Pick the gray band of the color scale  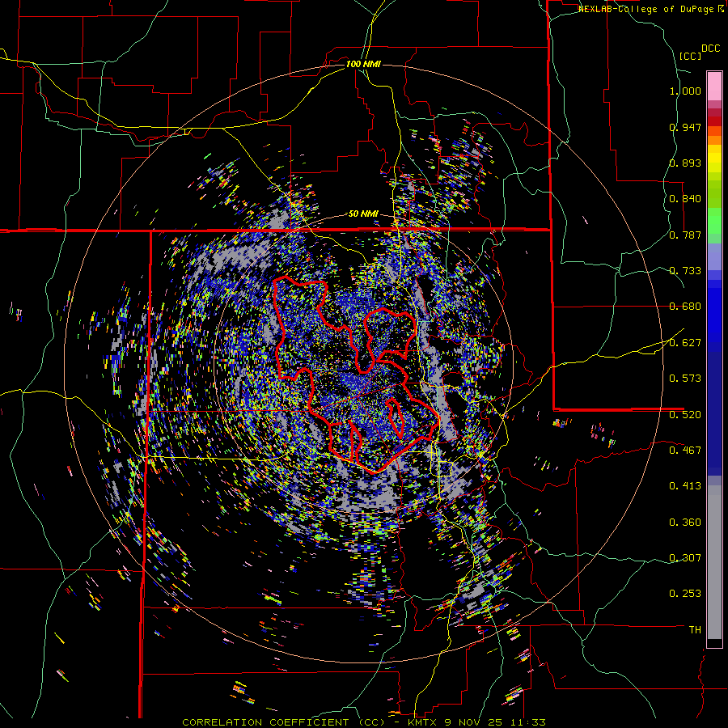714,562
